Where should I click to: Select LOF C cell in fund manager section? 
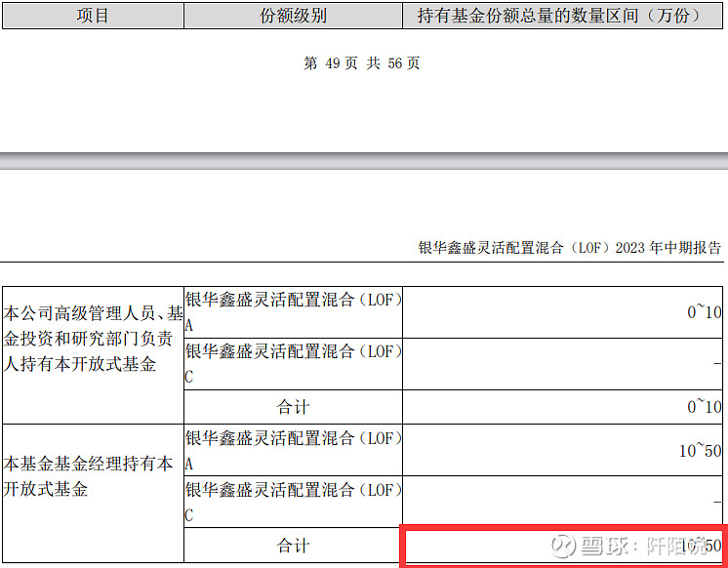(x=293, y=502)
